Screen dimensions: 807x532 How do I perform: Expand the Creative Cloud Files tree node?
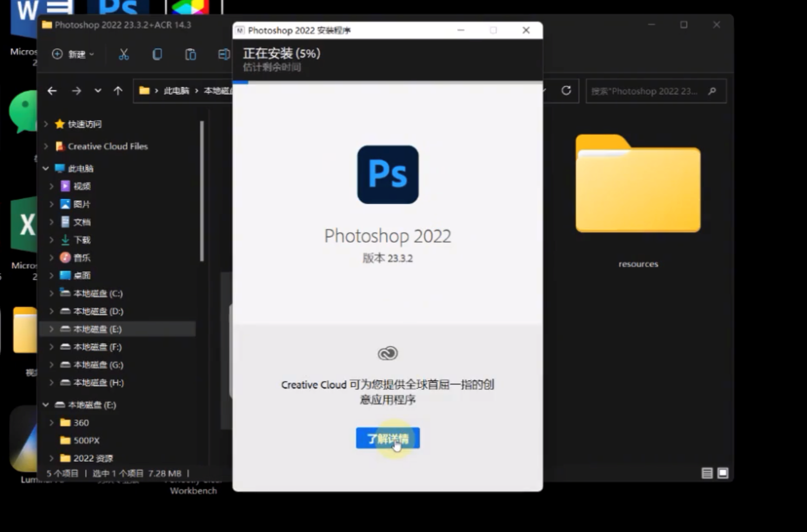[x=46, y=146]
